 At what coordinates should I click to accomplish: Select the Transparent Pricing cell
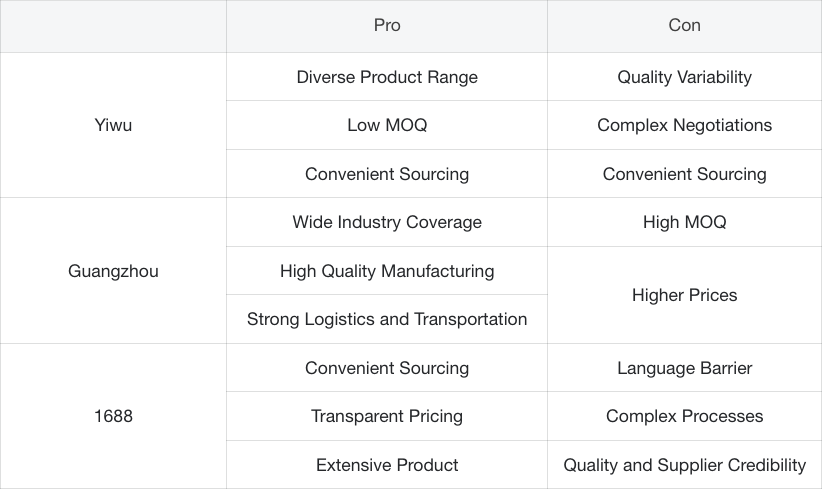[x=387, y=416]
